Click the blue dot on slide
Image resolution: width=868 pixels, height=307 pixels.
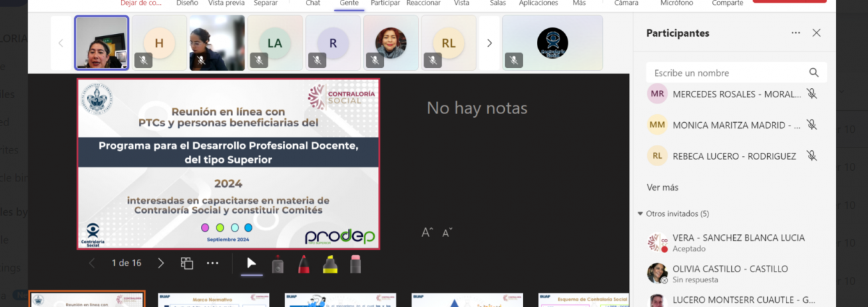tap(248, 228)
